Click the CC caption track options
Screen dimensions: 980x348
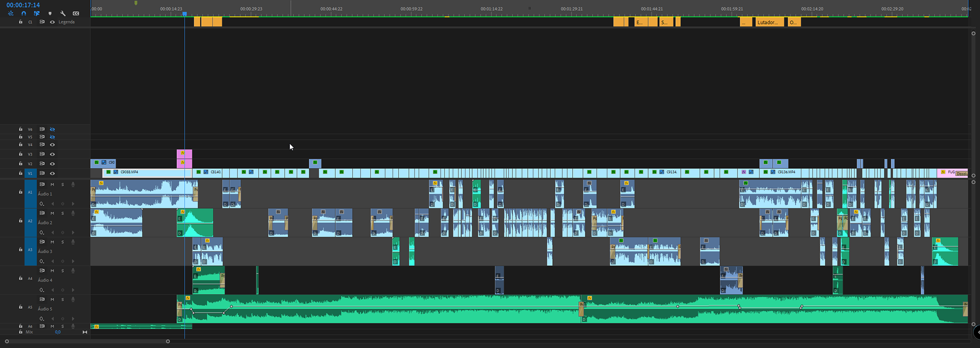pyautogui.click(x=76, y=13)
